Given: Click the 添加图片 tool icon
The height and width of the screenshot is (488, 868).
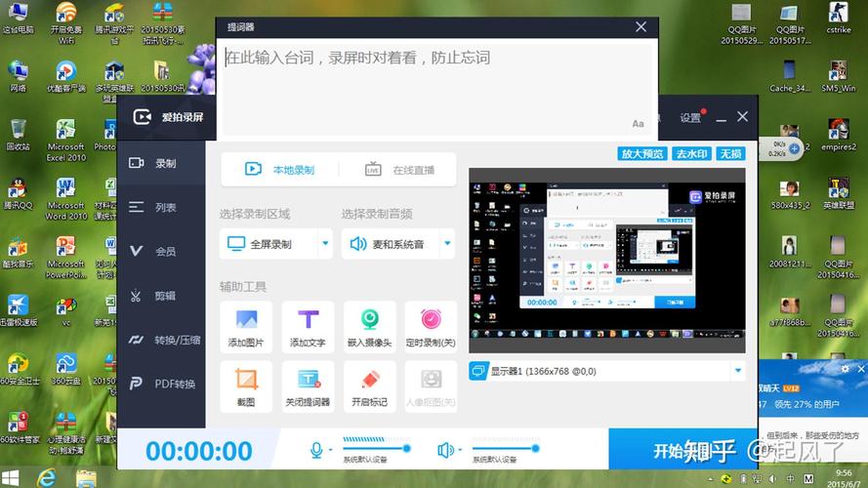Looking at the screenshot, I should (246, 327).
